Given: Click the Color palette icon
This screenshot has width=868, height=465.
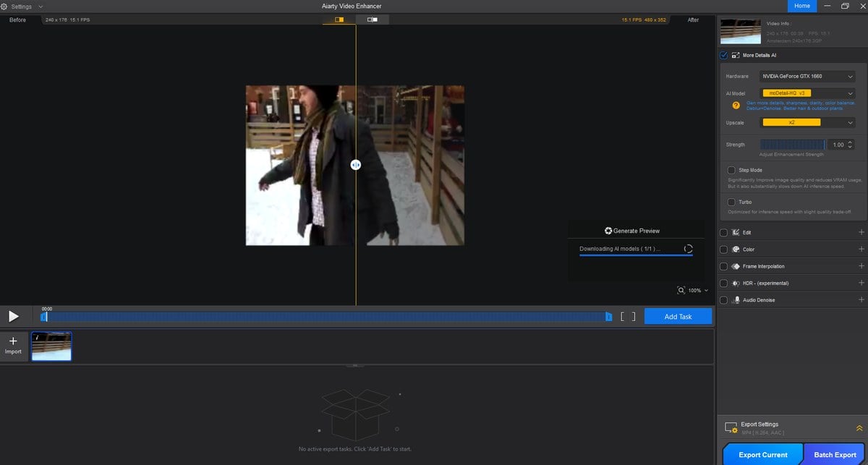Looking at the screenshot, I should tap(736, 249).
